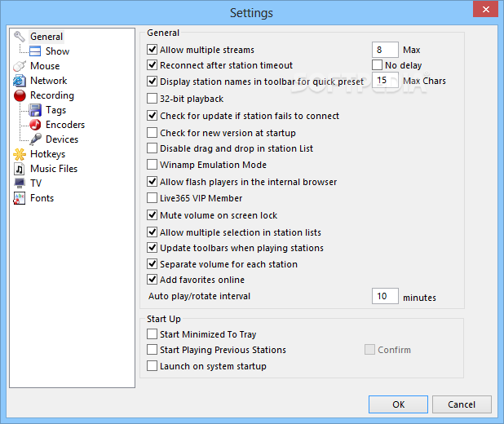This screenshot has height=424, width=504.
Task: Select the Show subitem under General
Action: coord(57,51)
